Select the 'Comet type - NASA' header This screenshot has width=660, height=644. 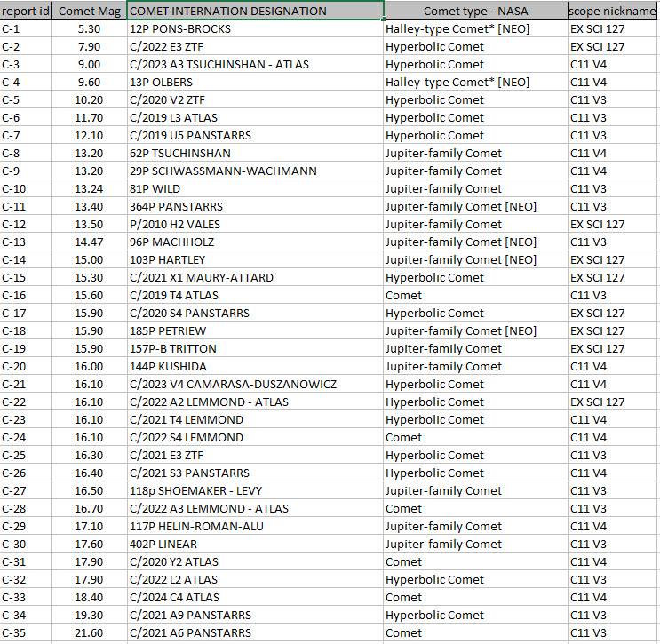pos(475,11)
